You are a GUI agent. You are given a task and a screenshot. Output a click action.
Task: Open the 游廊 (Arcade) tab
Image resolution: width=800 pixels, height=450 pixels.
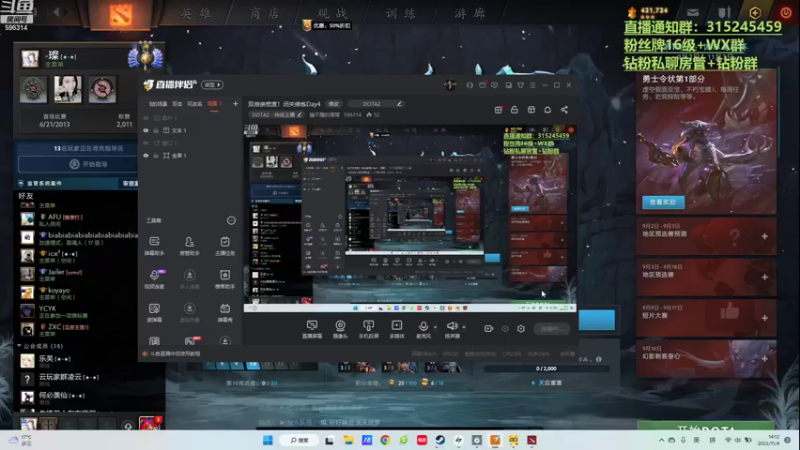click(469, 13)
